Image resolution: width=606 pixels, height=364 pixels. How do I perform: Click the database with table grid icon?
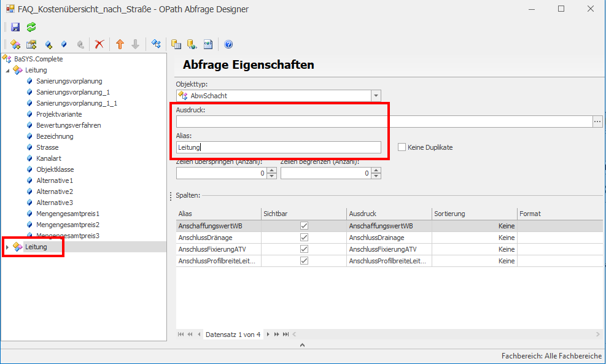(176, 44)
